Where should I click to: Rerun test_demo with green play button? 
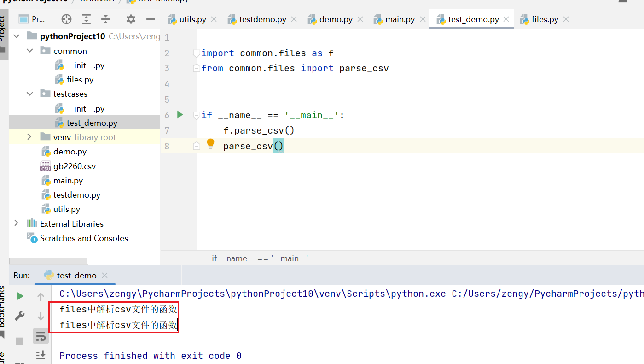click(x=20, y=296)
